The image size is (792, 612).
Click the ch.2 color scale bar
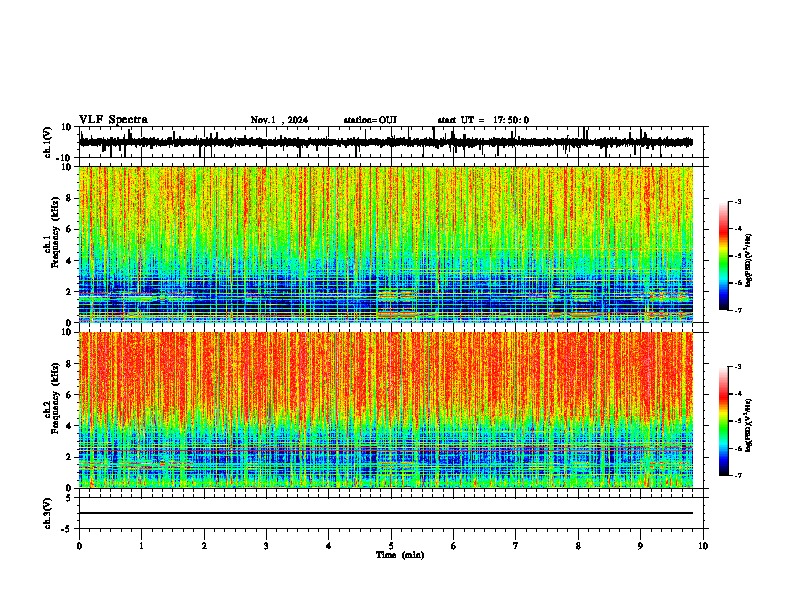tap(724, 421)
